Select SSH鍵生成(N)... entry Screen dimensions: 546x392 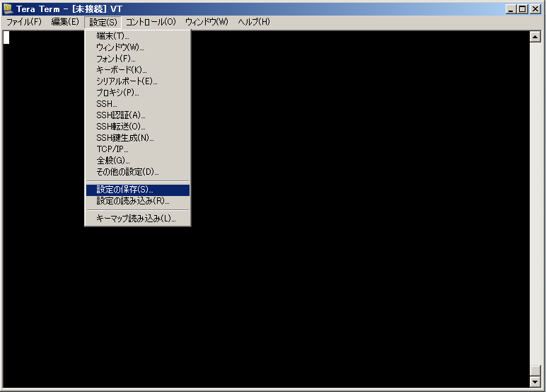tap(138, 138)
